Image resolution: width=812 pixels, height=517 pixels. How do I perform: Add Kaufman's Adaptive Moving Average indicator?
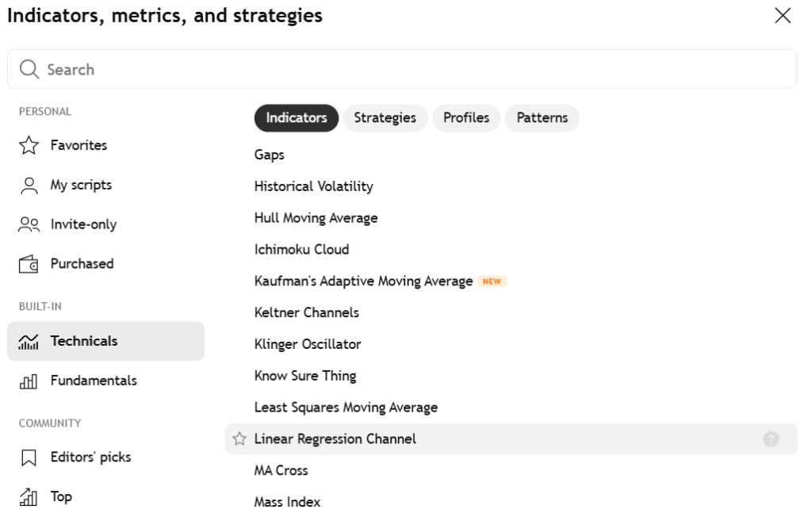tap(363, 281)
